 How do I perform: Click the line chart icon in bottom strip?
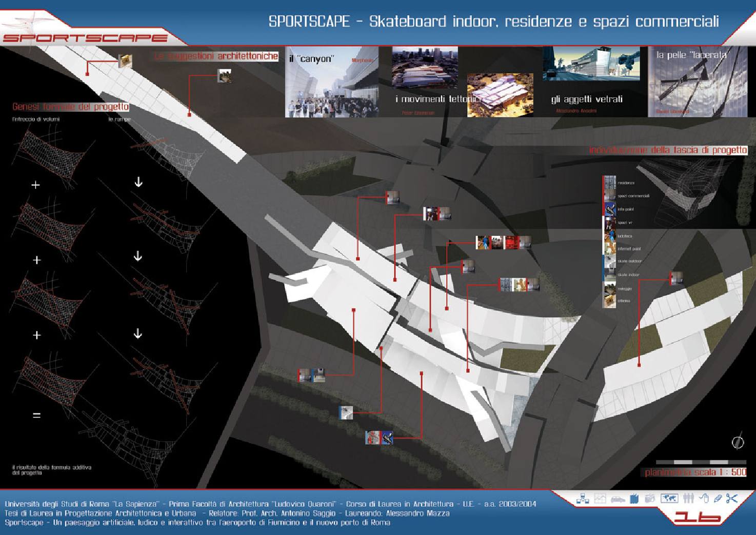click(599, 498)
